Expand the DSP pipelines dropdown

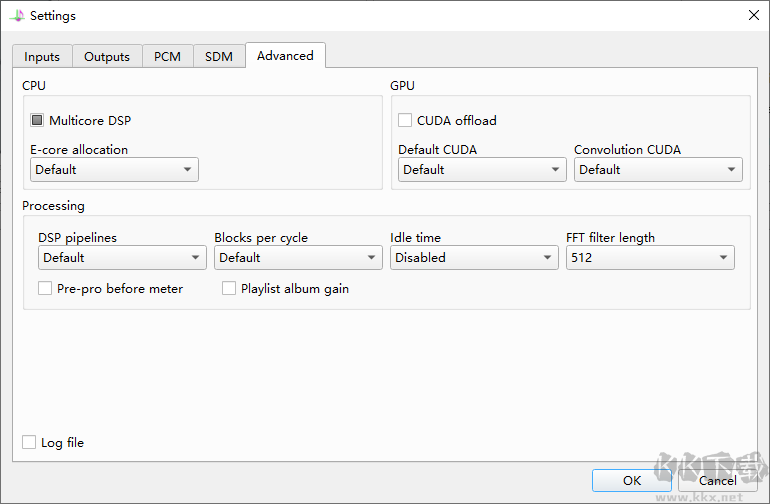pos(122,258)
